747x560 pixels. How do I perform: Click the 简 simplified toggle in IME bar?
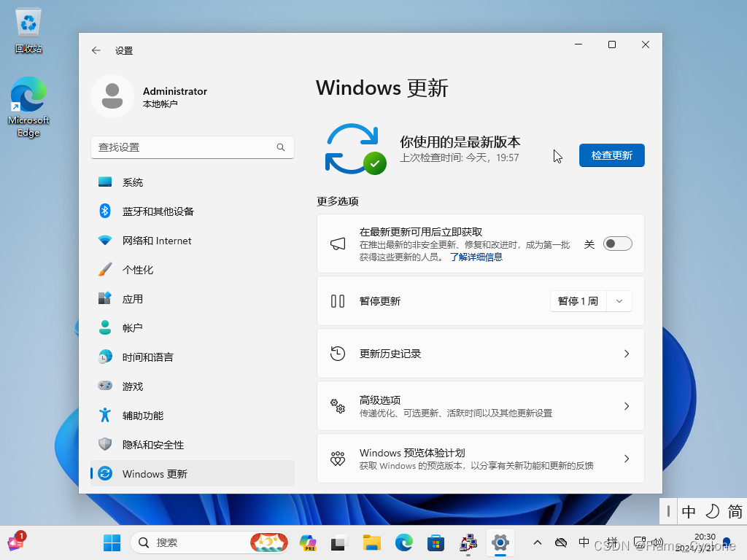click(x=735, y=511)
